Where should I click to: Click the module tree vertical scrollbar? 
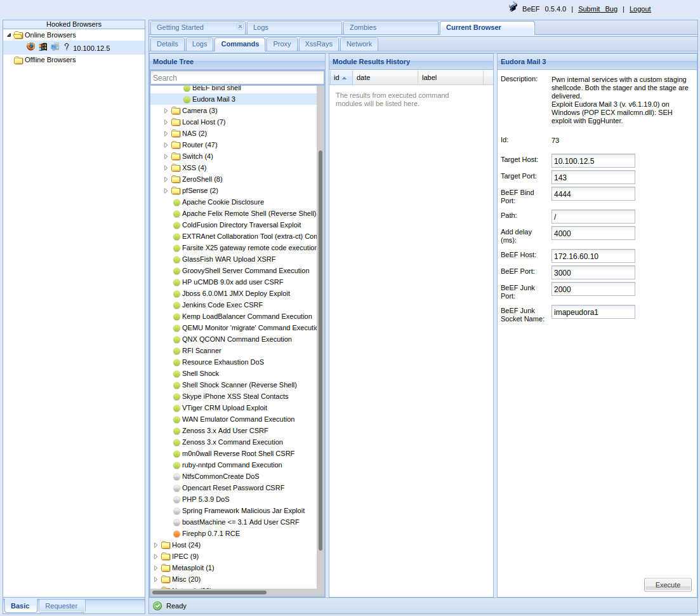[320, 351]
